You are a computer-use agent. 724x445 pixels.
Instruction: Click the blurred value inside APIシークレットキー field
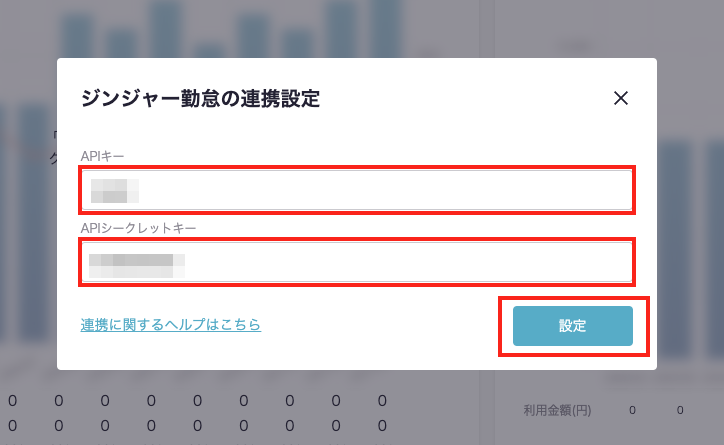pyautogui.click(x=136, y=264)
